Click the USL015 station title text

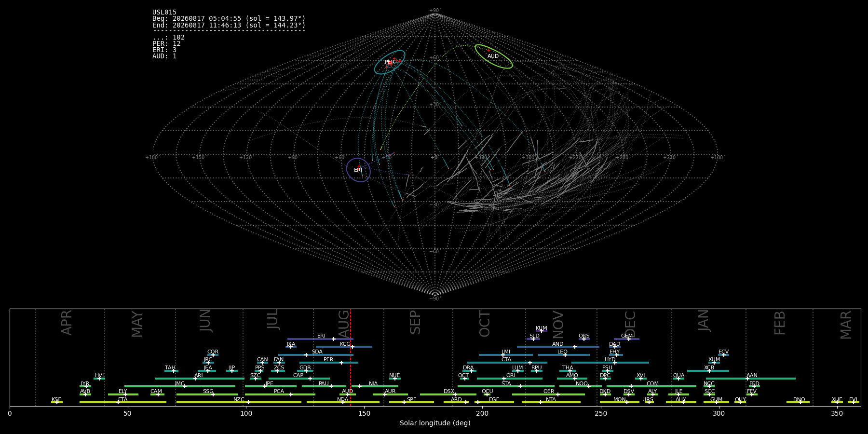coord(164,13)
